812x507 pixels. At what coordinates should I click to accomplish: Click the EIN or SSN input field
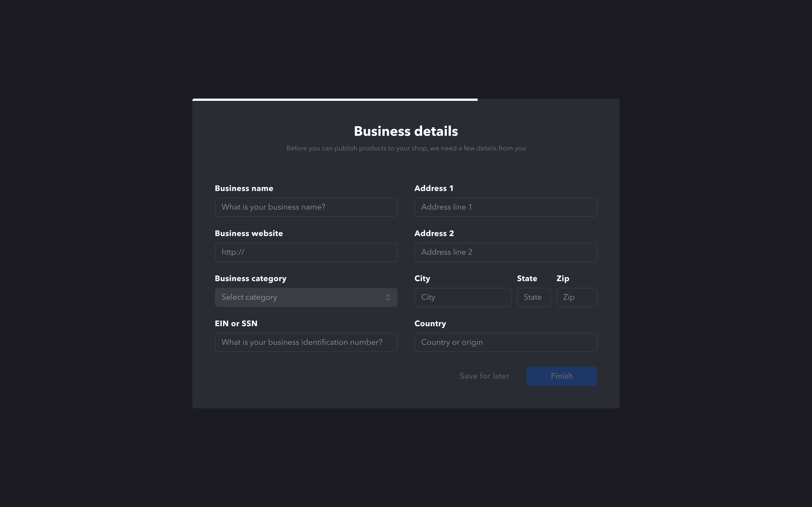pos(306,342)
